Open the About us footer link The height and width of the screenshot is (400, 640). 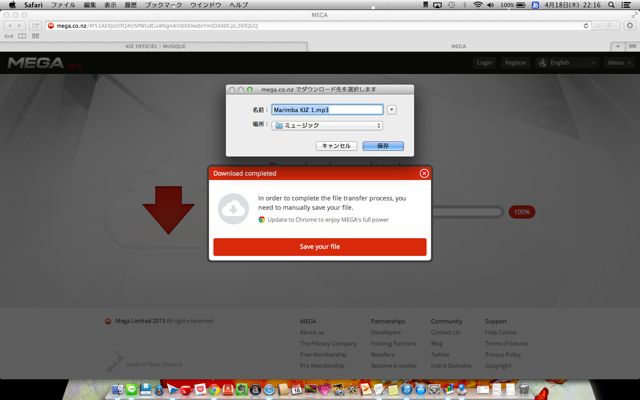coord(312,332)
